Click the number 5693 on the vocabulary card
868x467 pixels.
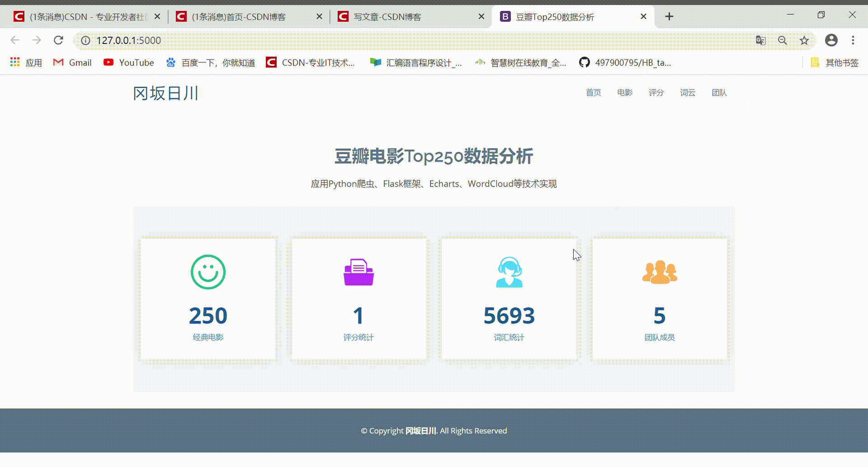pos(509,315)
